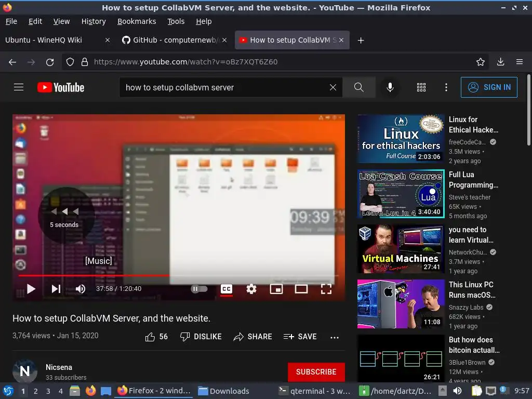
Task: Subscribe to Nicsena channel
Action: point(316,372)
